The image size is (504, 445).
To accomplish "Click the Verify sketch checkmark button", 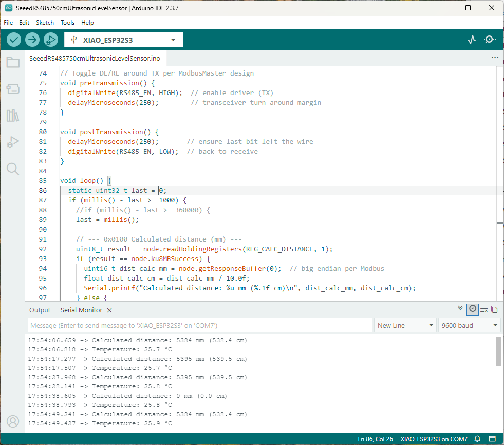I will tap(14, 40).
